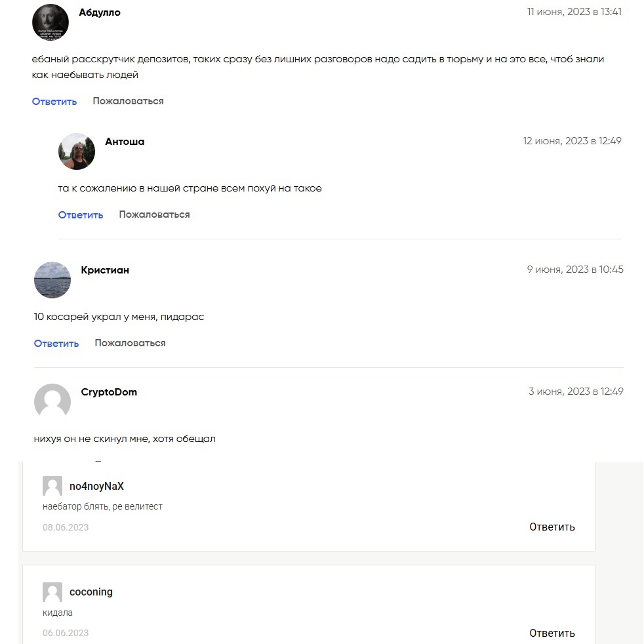Reply to Антоша's comment
Viewport: 644px width, 644px height.
81,215
